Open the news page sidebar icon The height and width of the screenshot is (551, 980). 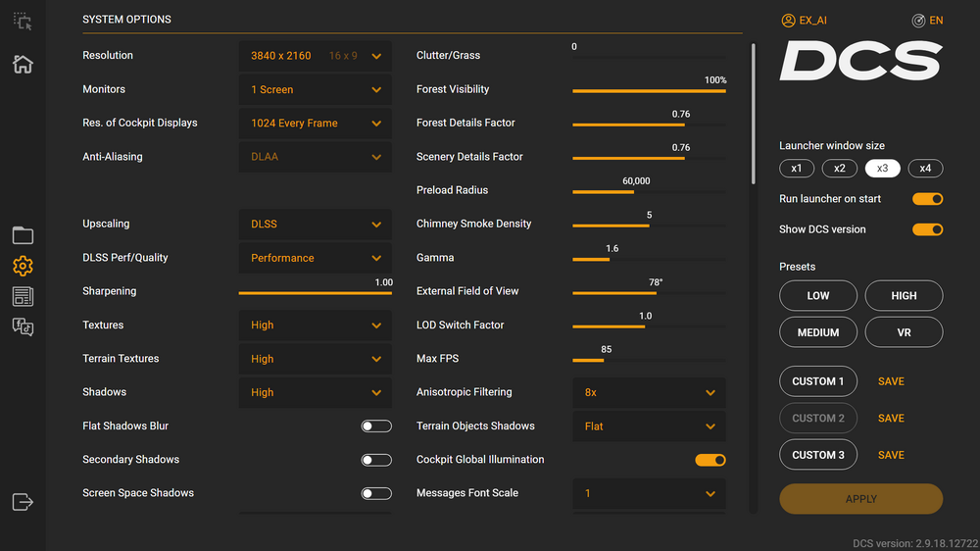[23, 296]
